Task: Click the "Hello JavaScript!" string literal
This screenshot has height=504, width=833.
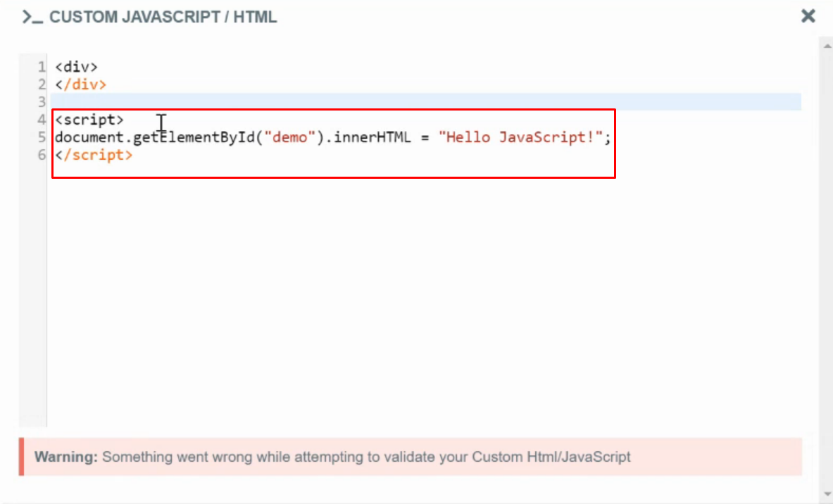Action: coord(520,137)
